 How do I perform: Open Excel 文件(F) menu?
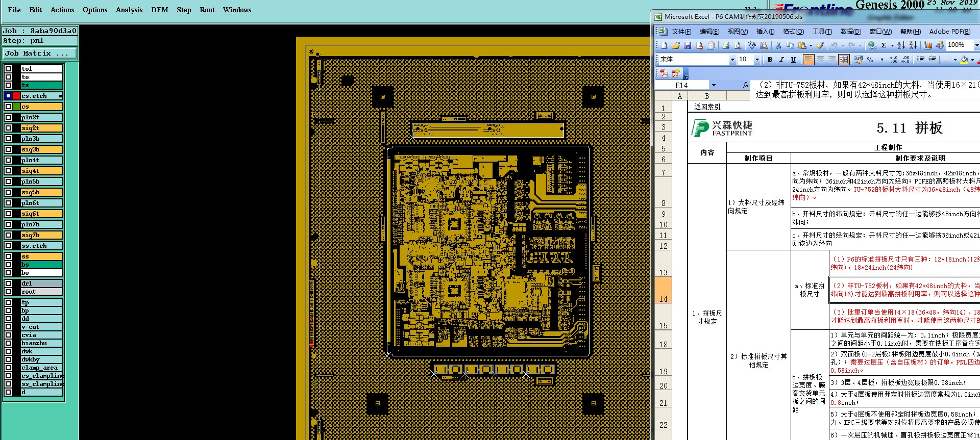click(x=681, y=32)
